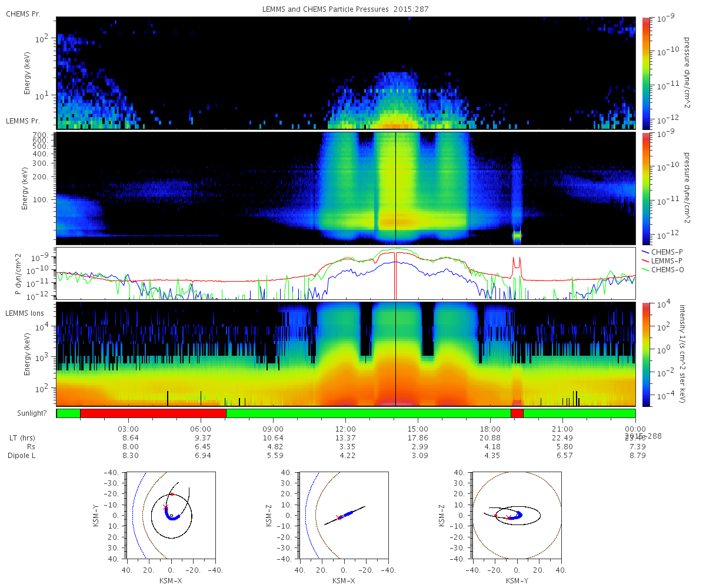Select Dipole L value 5.59
Image resolution: width=706 pixels, height=588 pixels.
(x=275, y=455)
